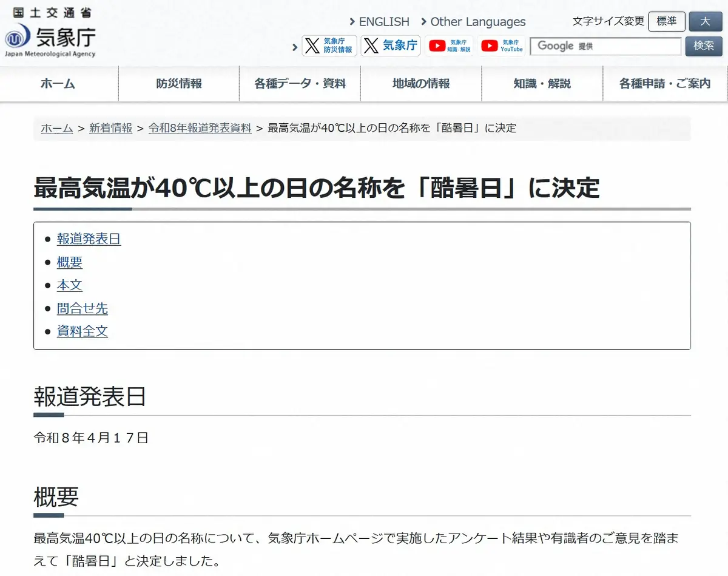Viewport: 728px width, 576px height.
Task: Set text size to 大
Action: tap(705, 21)
